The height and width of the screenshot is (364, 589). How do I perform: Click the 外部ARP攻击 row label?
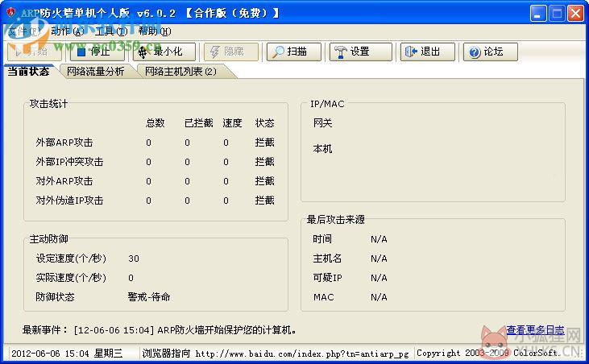(x=64, y=143)
